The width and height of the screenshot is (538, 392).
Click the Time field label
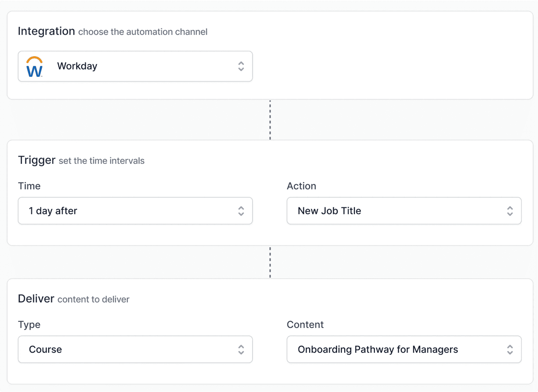[x=29, y=186]
